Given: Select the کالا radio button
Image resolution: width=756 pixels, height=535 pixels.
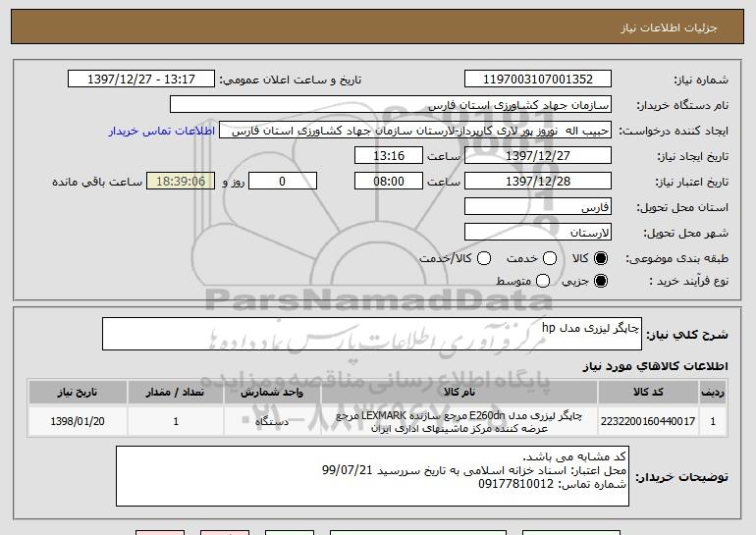Looking at the screenshot, I should (601, 258).
